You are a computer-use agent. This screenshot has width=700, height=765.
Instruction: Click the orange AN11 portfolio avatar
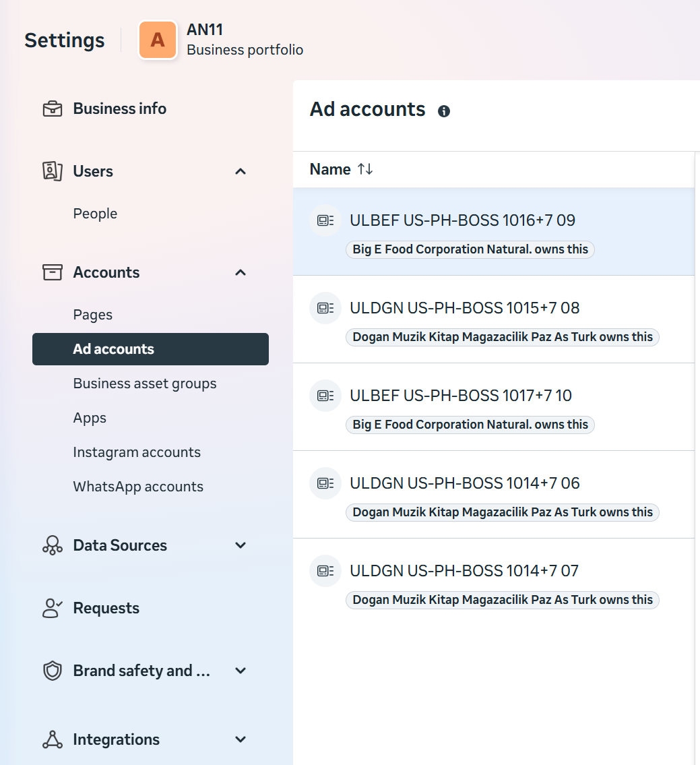(x=158, y=40)
